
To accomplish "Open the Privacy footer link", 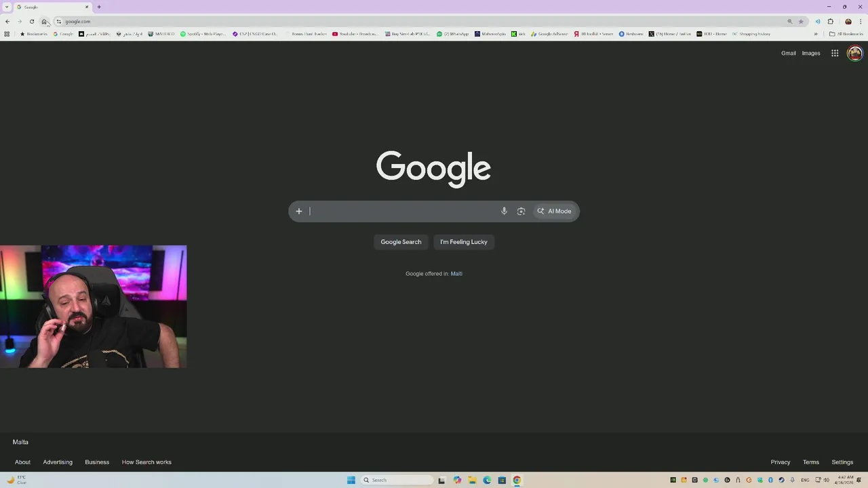I will click(x=781, y=462).
